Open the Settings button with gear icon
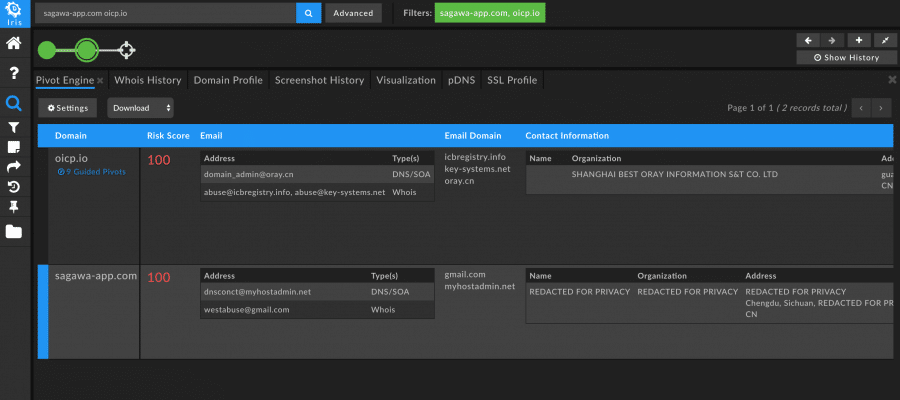Image resolution: width=900 pixels, height=400 pixels. [x=68, y=108]
